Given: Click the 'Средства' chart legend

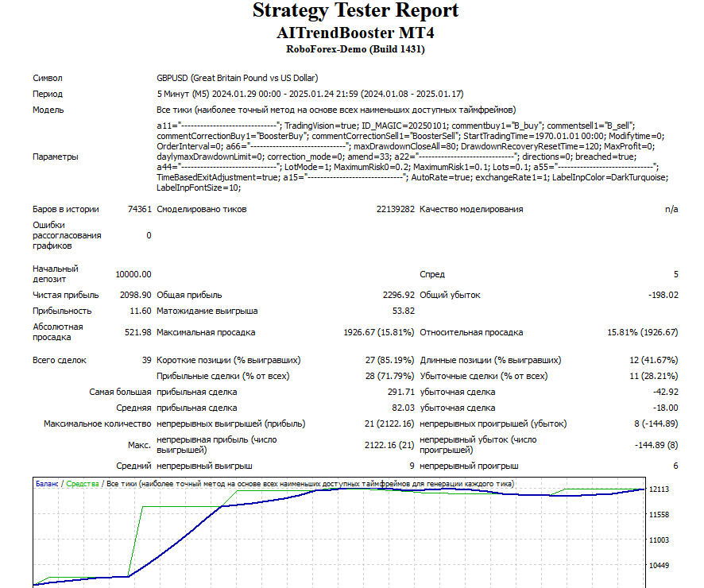Looking at the screenshot, I should click(83, 484).
